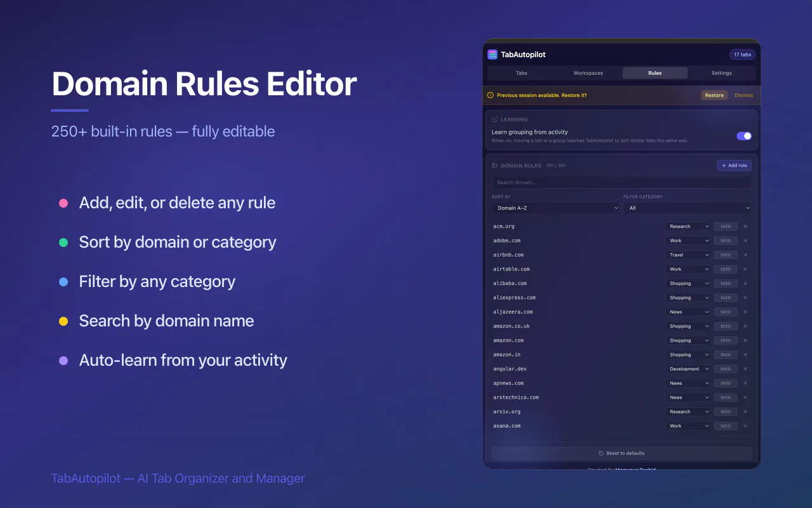Restore the previous session

tap(714, 95)
